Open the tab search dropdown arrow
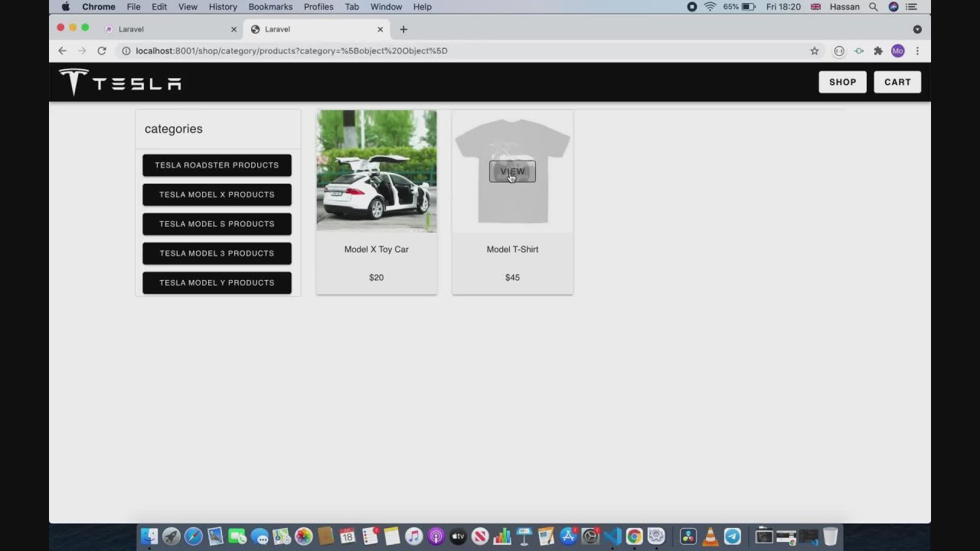This screenshot has width=980, height=551. pos(917,29)
